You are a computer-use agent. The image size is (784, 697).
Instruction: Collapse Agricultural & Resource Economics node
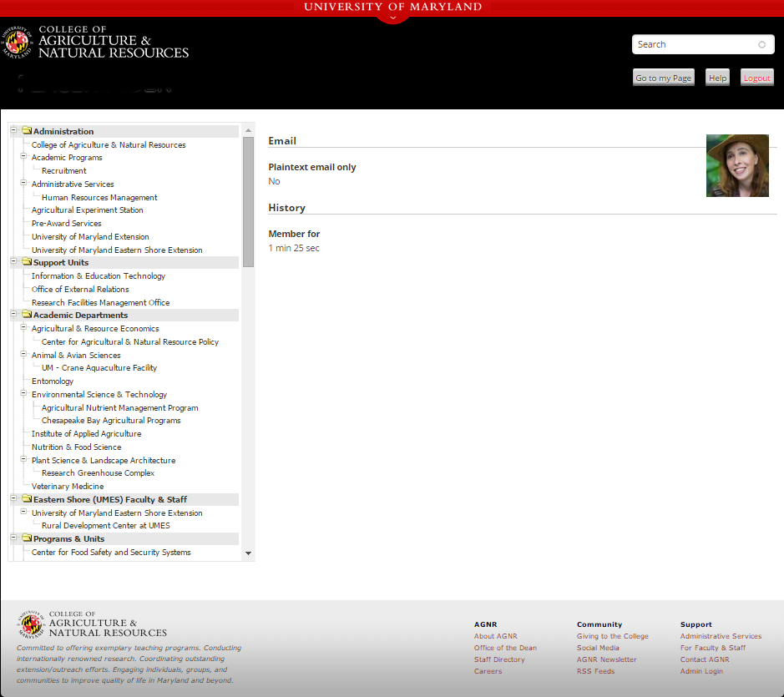(x=23, y=327)
